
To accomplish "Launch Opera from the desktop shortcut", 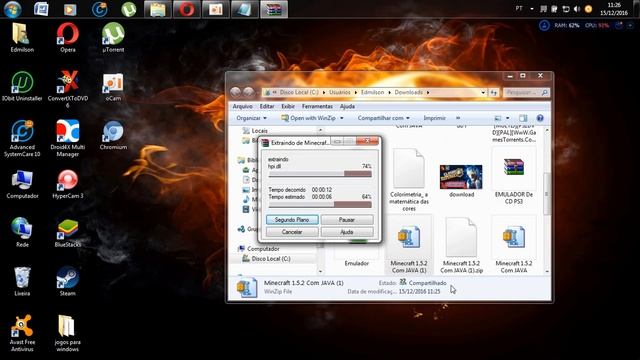I will tap(68, 38).
